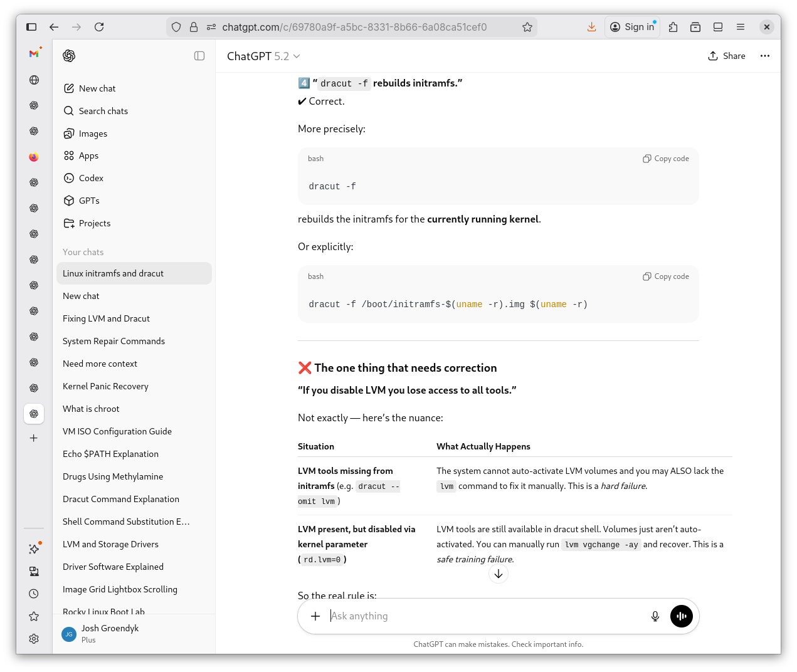Reload the page with refresh icon
The image size is (797, 672).
coord(99,27)
